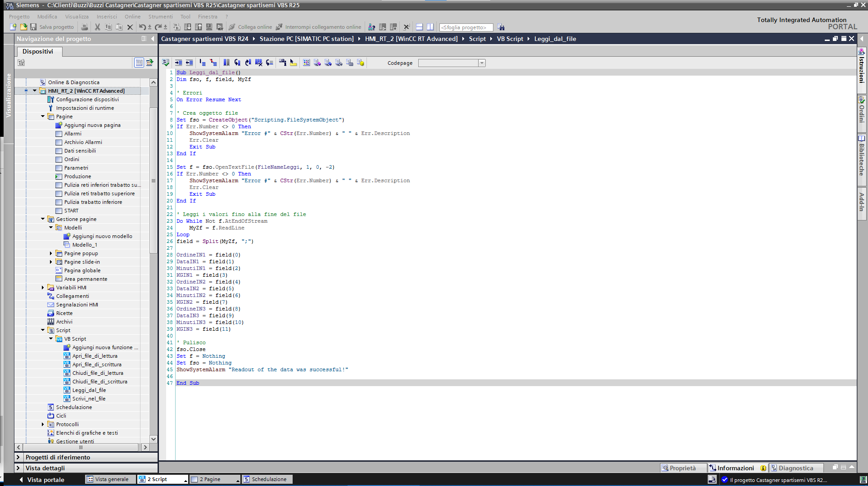Click the print icon in main toolbar
868x486 pixels.
point(84,27)
